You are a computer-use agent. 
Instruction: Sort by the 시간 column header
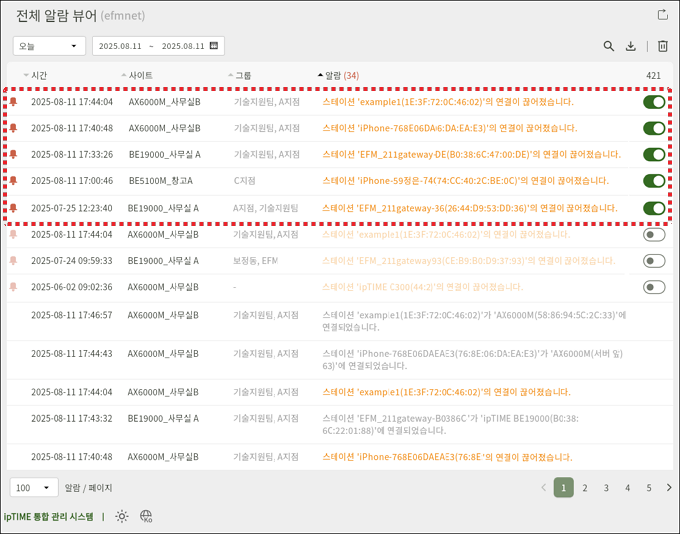coord(39,76)
